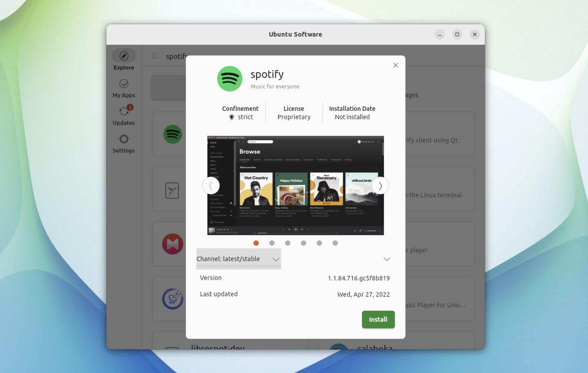This screenshot has height=373, width=588.
Task: Click the green Spotify logo in dialog
Action: 229,78
